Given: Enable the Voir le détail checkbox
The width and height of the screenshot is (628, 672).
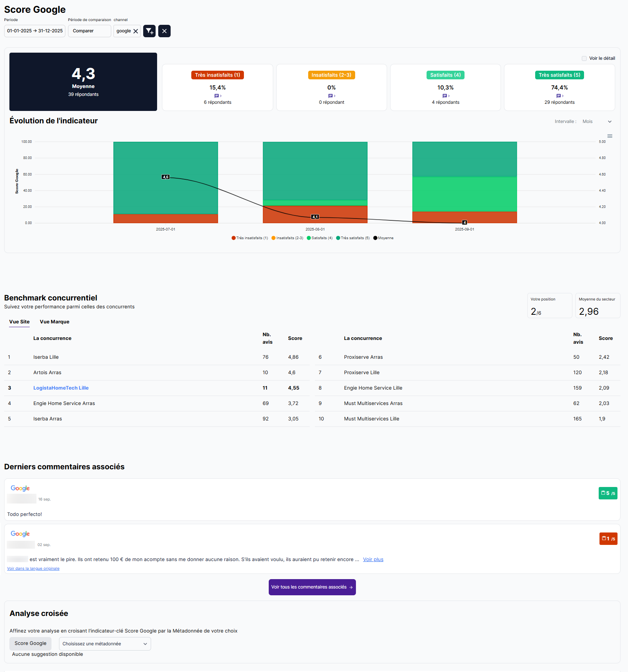Looking at the screenshot, I should (584, 58).
